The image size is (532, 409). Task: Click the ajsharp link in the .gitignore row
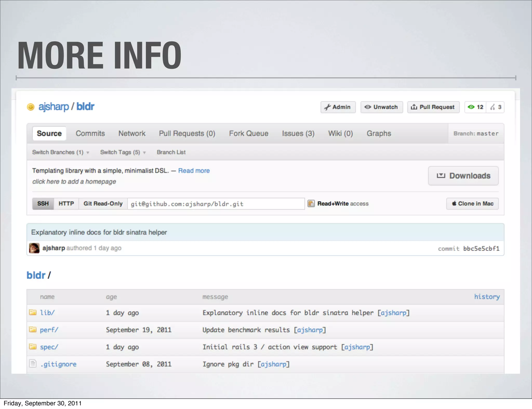273,364
